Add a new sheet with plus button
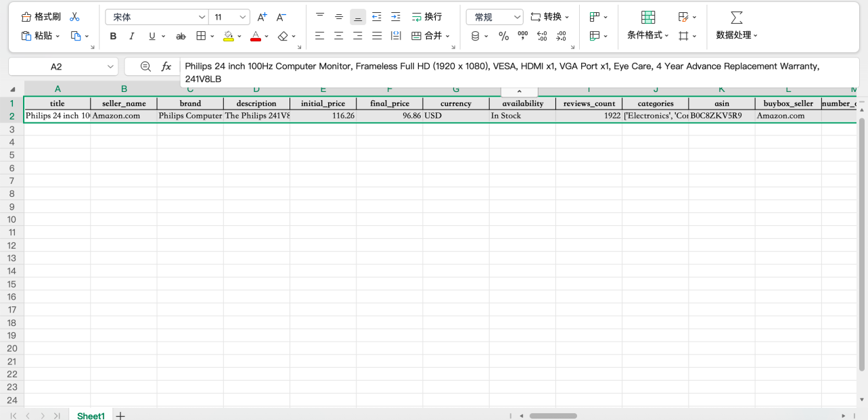This screenshot has width=868, height=420. click(121, 416)
